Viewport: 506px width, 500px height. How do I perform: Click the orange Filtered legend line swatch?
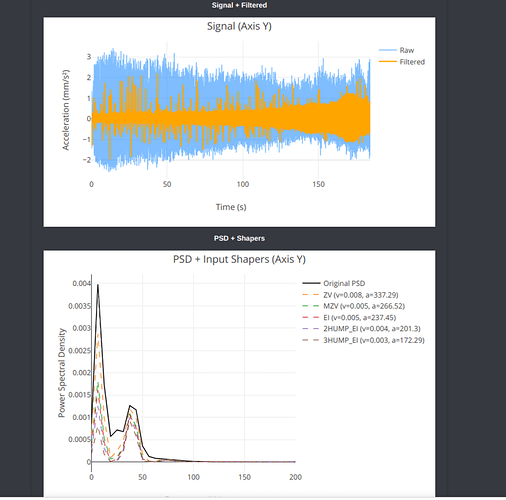point(388,62)
